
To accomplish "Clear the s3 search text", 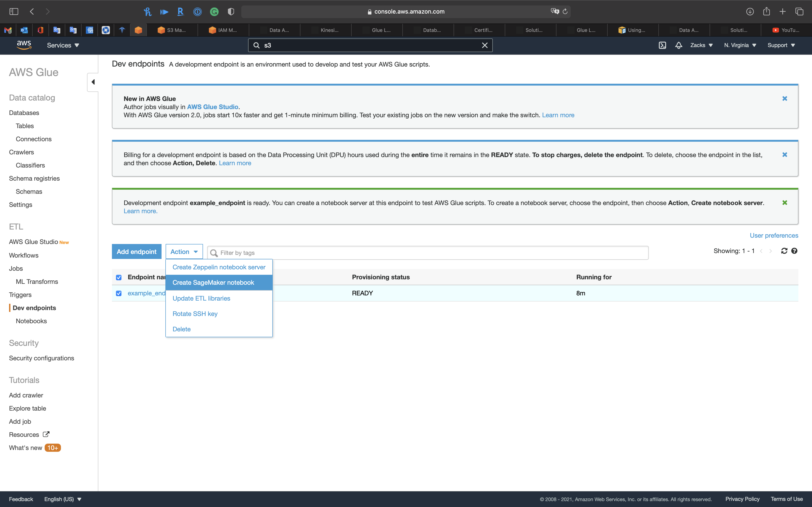I will pos(485,45).
